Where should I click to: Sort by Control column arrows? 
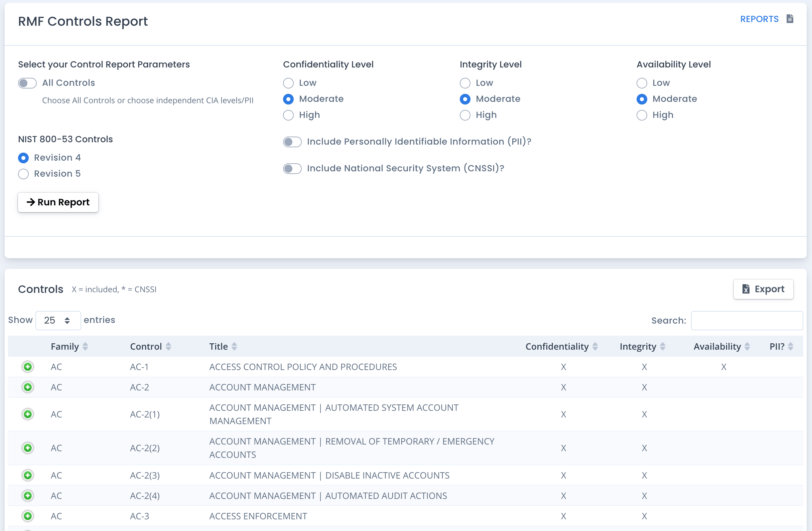pyautogui.click(x=168, y=347)
